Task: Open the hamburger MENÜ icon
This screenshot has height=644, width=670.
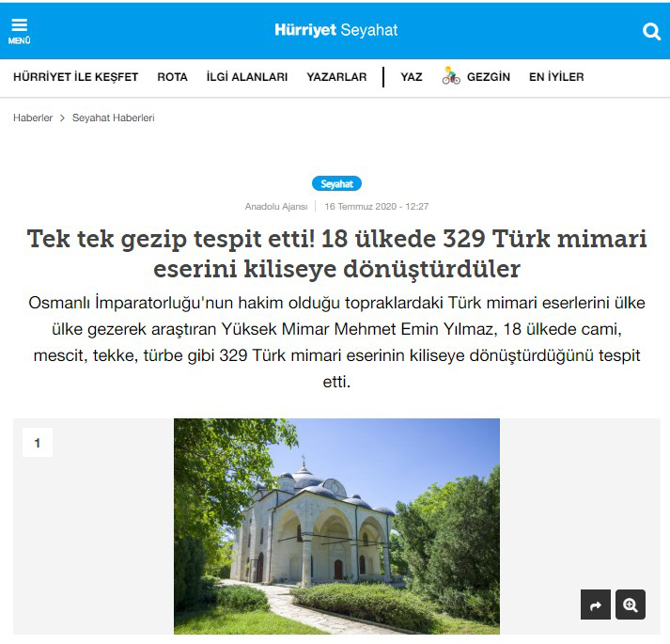Action: tap(19, 31)
